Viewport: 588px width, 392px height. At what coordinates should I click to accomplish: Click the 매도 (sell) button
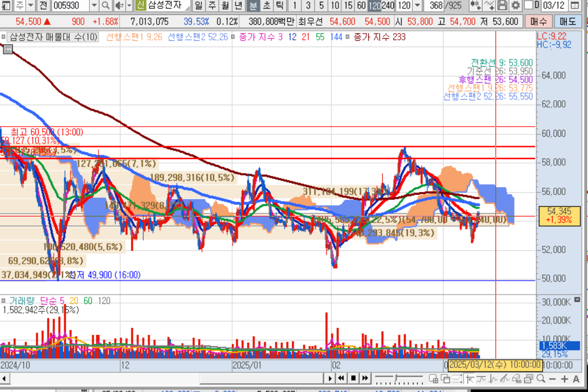coord(567,21)
